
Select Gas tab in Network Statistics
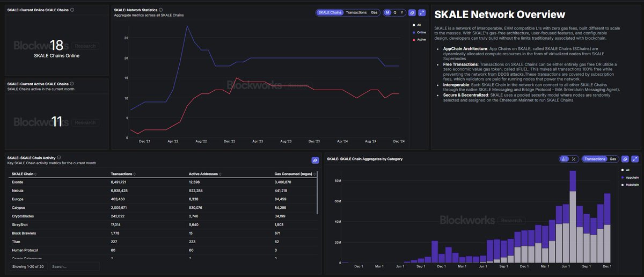[x=374, y=12]
